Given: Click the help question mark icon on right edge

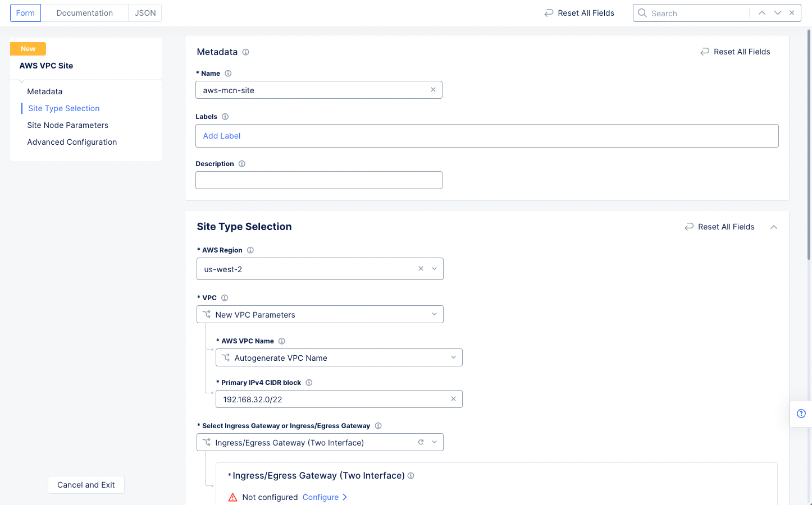Looking at the screenshot, I should [x=801, y=414].
